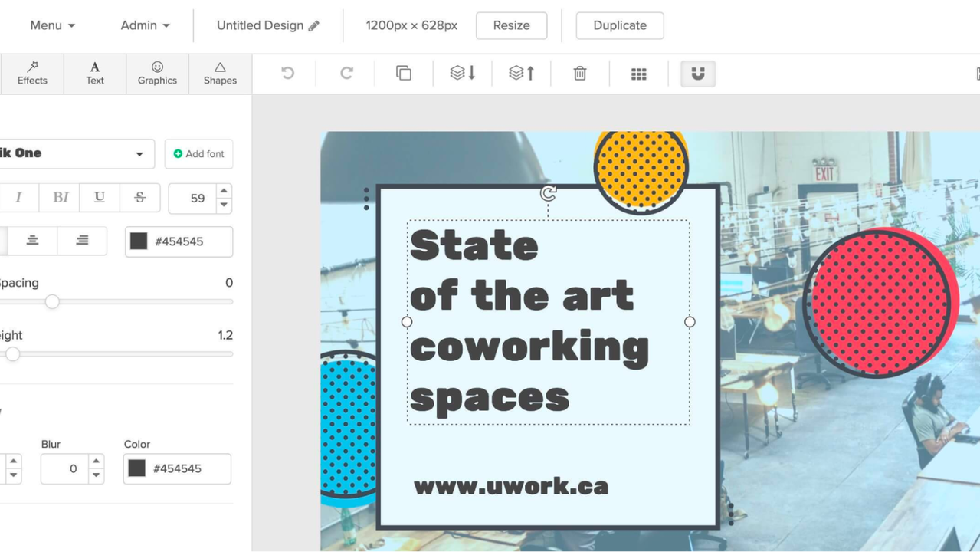
Task: Expand the Admin dropdown
Action: click(145, 25)
